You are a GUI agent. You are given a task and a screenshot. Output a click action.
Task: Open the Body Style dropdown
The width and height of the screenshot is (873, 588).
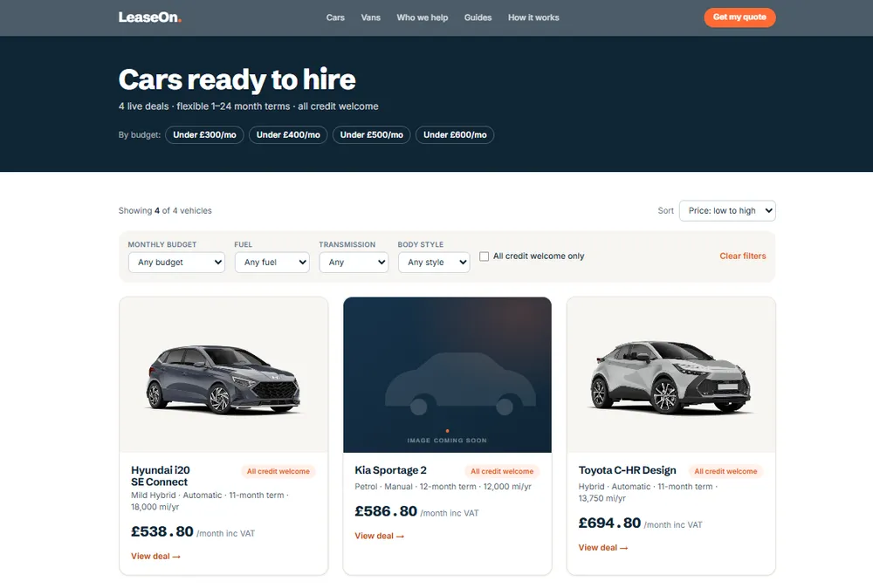pos(434,262)
